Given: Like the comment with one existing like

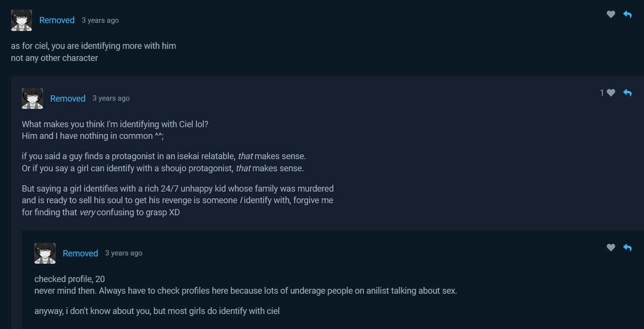Looking at the screenshot, I should pyautogui.click(x=611, y=93).
